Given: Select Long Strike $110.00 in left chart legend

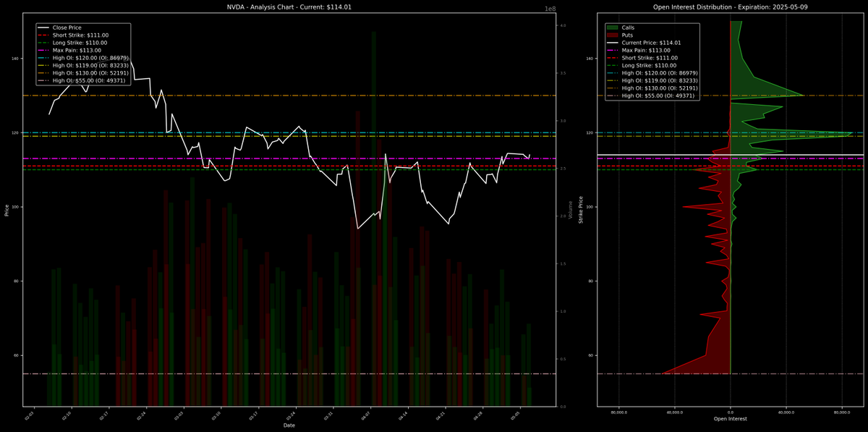Looking at the screenshot, I should coord(72,43).
